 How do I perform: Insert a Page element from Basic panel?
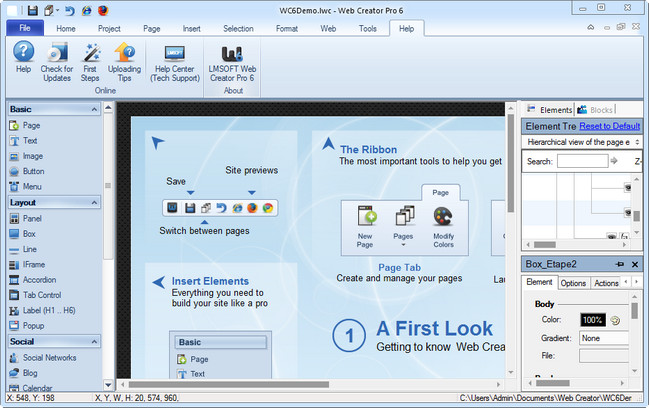point(25,125)
